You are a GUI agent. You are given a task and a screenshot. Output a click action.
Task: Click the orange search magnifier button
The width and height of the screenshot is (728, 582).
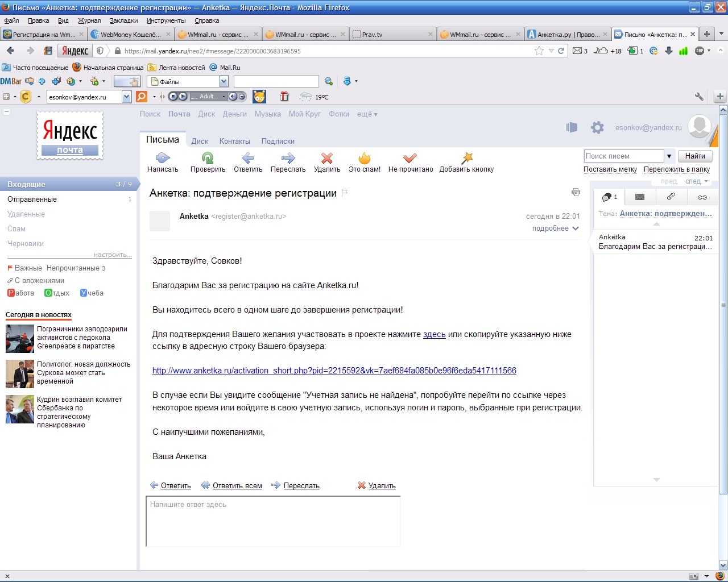(142, 97)
